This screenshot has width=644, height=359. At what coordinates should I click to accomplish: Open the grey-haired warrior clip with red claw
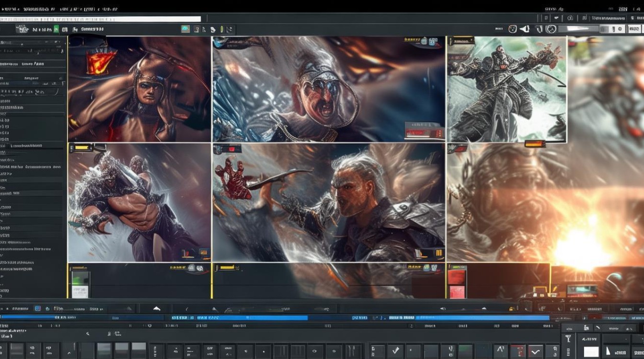click(329, 202)
